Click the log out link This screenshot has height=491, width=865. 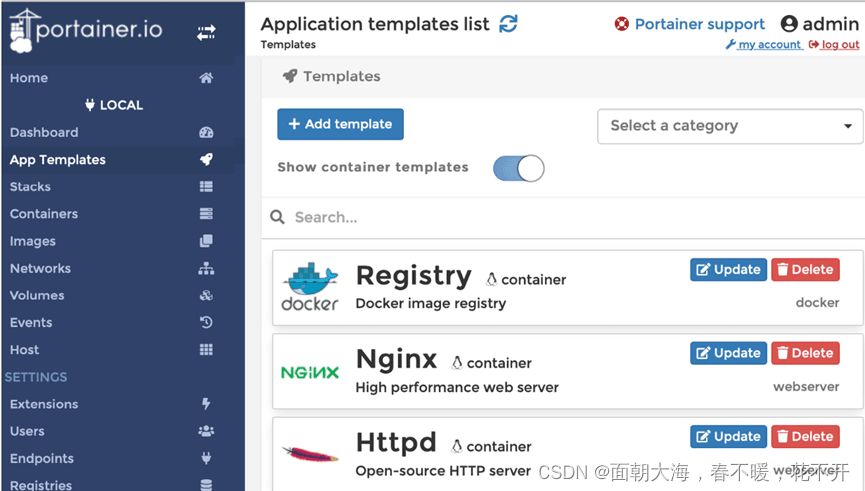pos(835,45)
